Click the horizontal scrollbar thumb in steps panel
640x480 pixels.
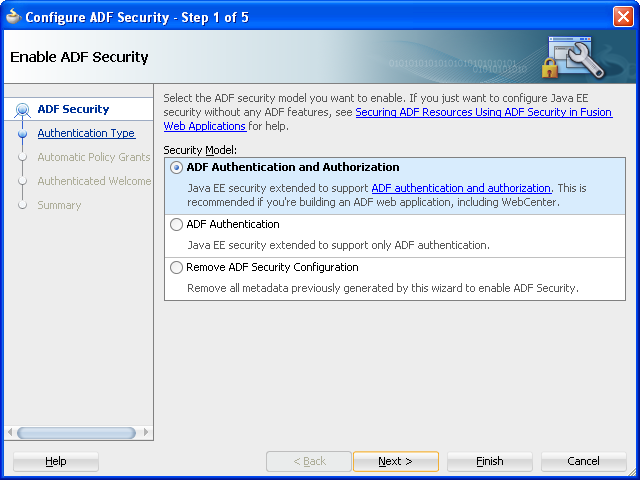[76, 433]
